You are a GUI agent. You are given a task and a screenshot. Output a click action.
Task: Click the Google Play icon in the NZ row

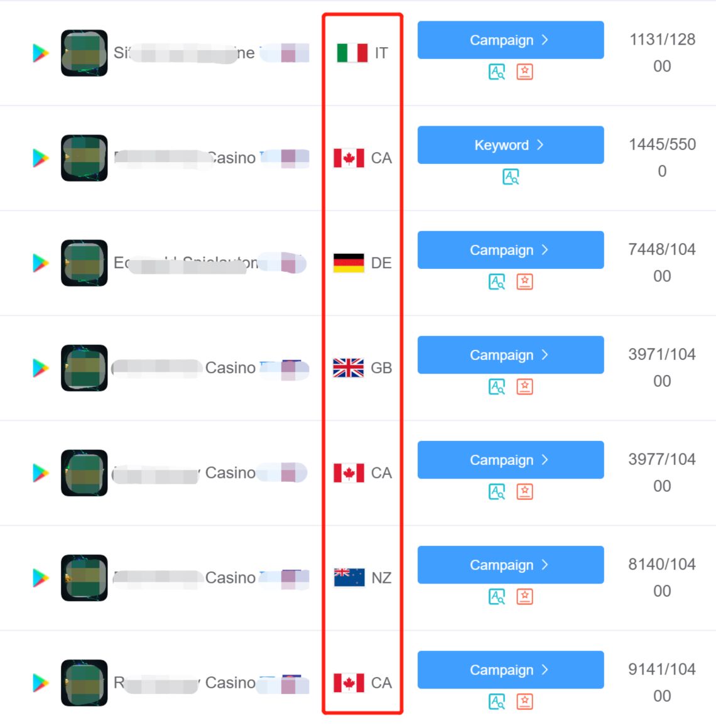(x=41, y=578)
